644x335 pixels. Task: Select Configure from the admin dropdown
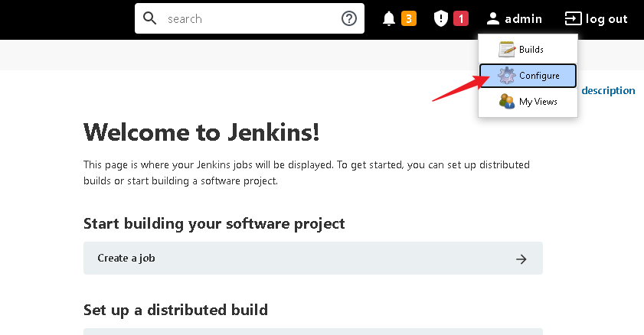(x=528, y=76)
